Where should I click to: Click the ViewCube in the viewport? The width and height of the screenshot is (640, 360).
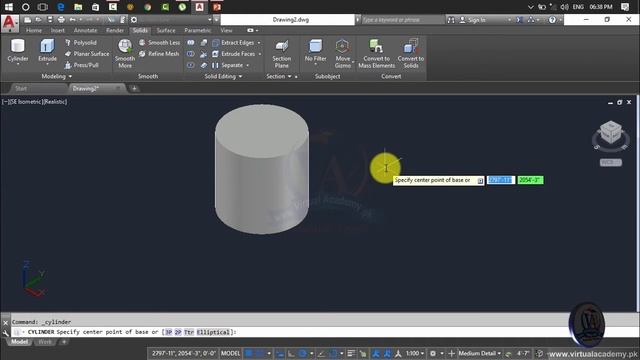coord(611,132)
